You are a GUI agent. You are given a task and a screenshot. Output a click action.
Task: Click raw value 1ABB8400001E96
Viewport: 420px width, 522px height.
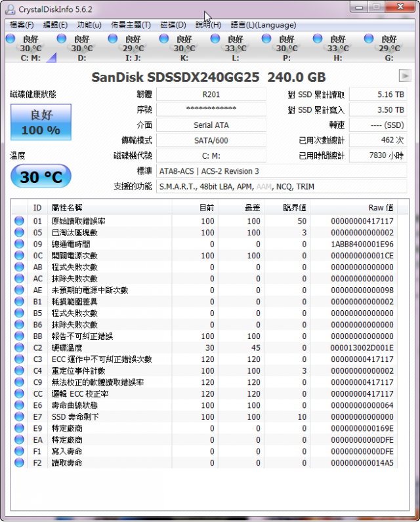(362, 244)
